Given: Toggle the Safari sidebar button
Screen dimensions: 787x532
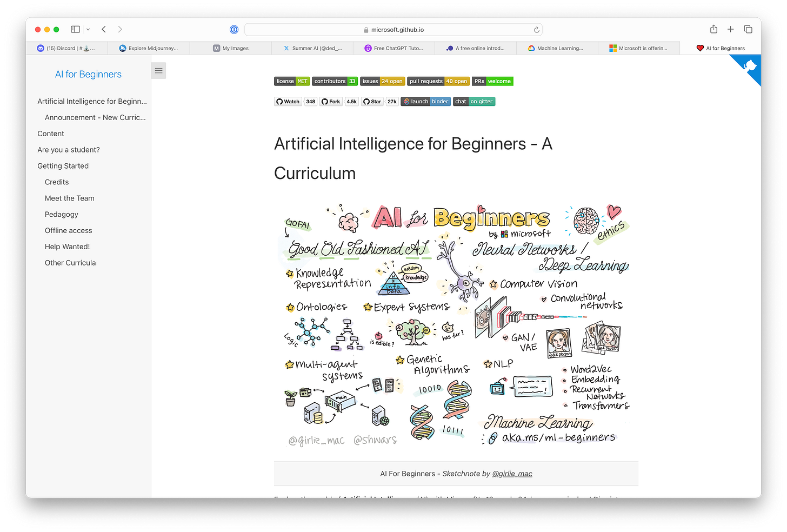Looking at the screenshot, I should coord(76,29).
